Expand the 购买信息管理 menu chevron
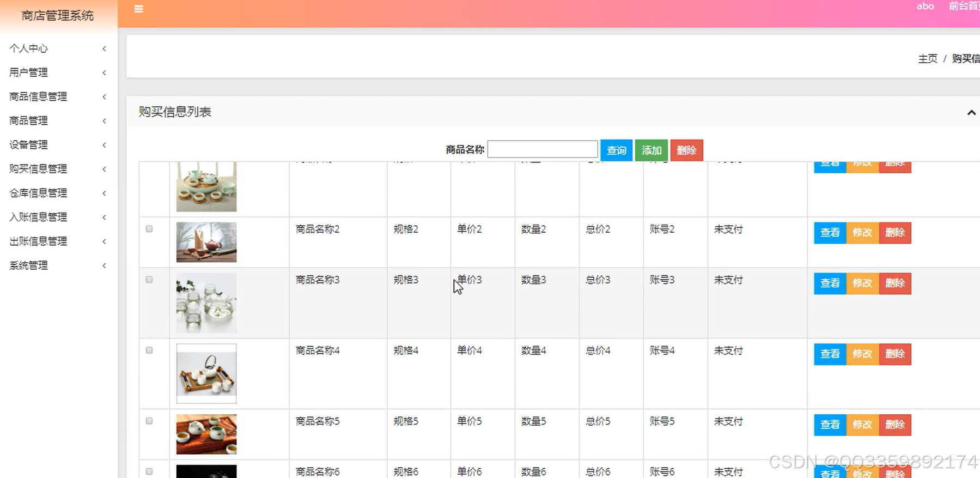This screenshot has height=478, width=980. point(104,169)
